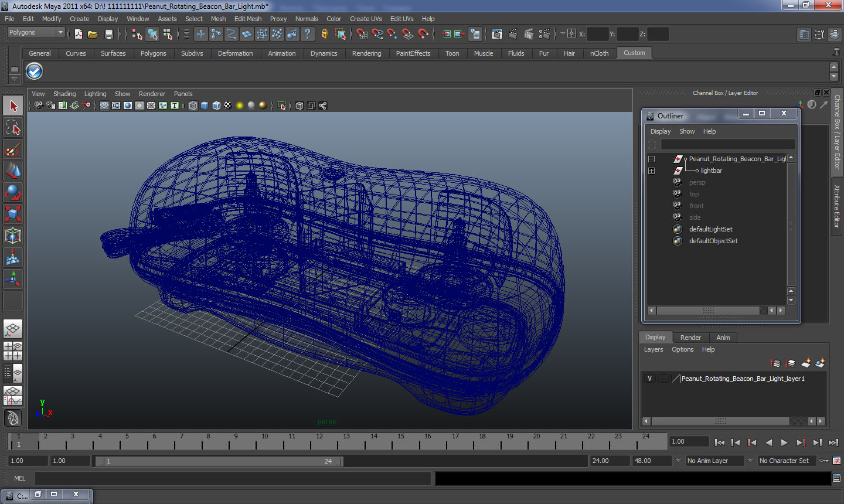844x504 pixels.
Task: Click the create new layer icon
Action: coord(806,364)
